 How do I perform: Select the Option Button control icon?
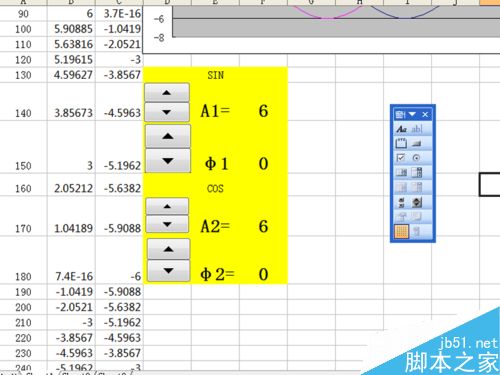pyautogui.click(x=417, y=158)
